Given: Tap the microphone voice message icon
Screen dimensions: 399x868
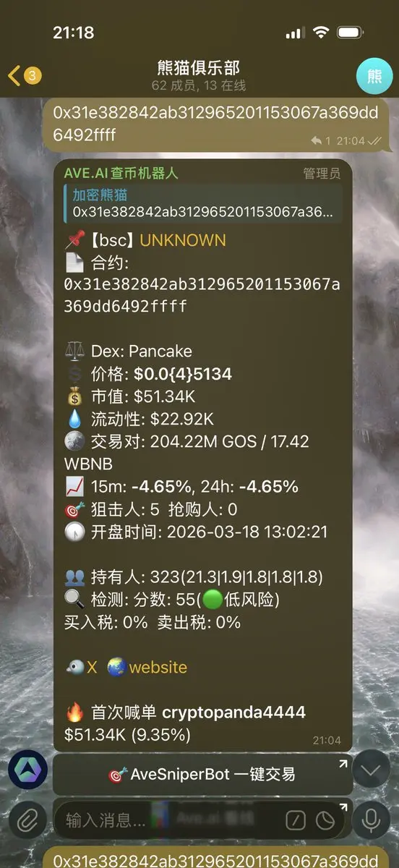Looking at the screenshot, I should pyautogui.click(x=372, y=820).
